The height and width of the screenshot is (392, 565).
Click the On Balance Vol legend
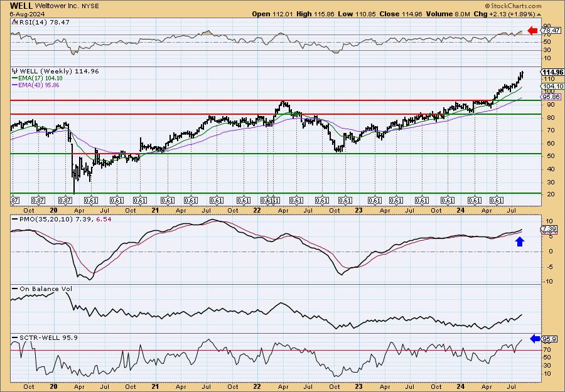(x=45, y=289)
